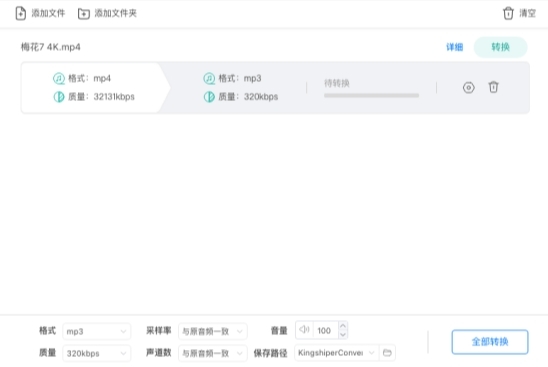Delete 梅花7 4K.mp4 with its trash icon
Screen dimensions: 548x367
pyautogui.click(x=493, y=87)
